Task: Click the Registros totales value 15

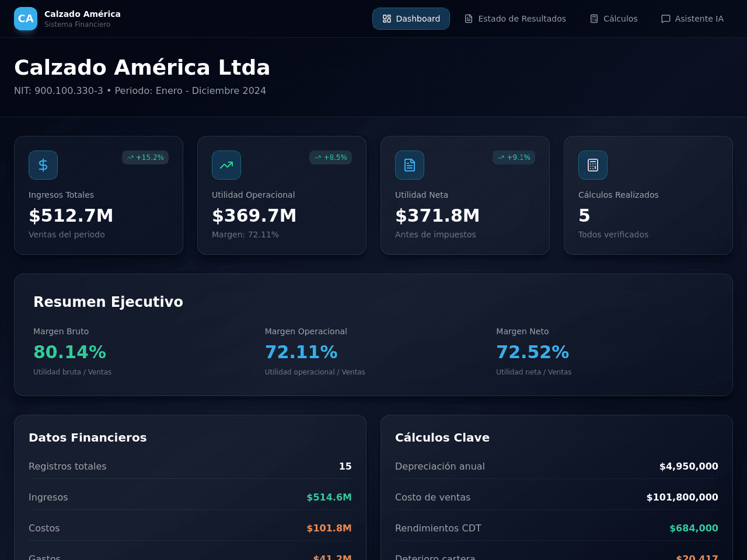Action: (x=345, y=466)
